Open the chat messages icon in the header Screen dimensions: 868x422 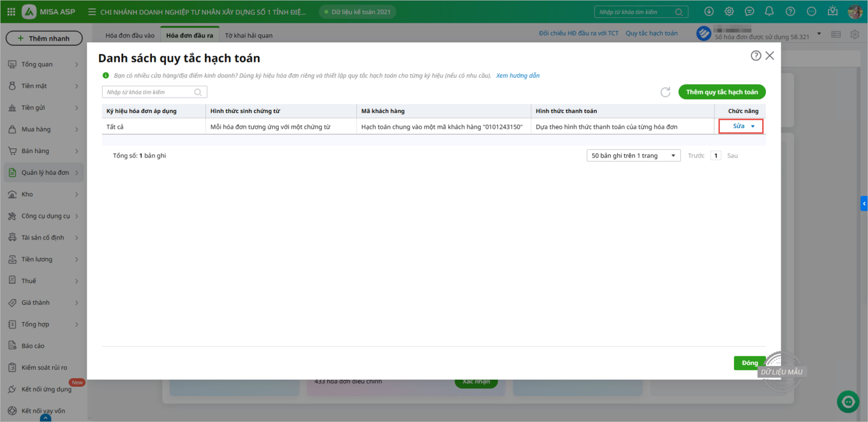point(749,11)
